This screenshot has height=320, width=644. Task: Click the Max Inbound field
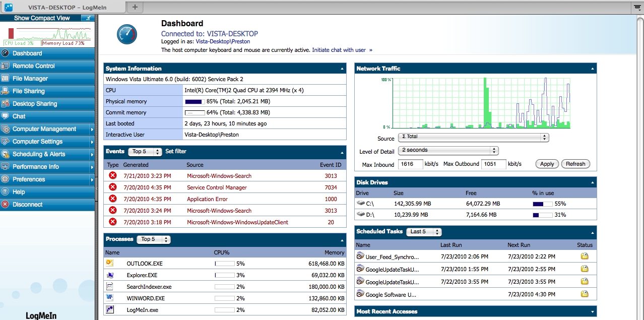tap(411, 164)
